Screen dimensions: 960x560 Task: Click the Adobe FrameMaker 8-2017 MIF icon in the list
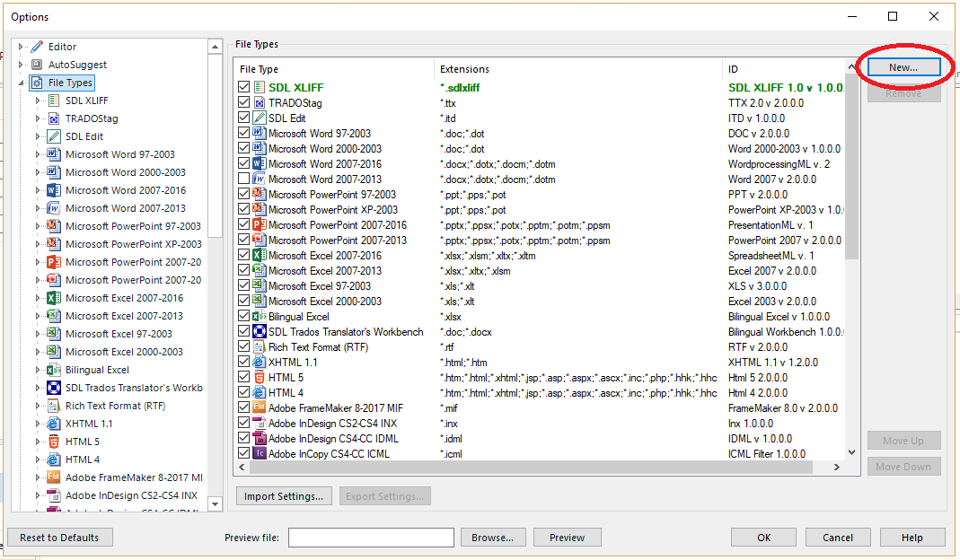coord(259,408)
